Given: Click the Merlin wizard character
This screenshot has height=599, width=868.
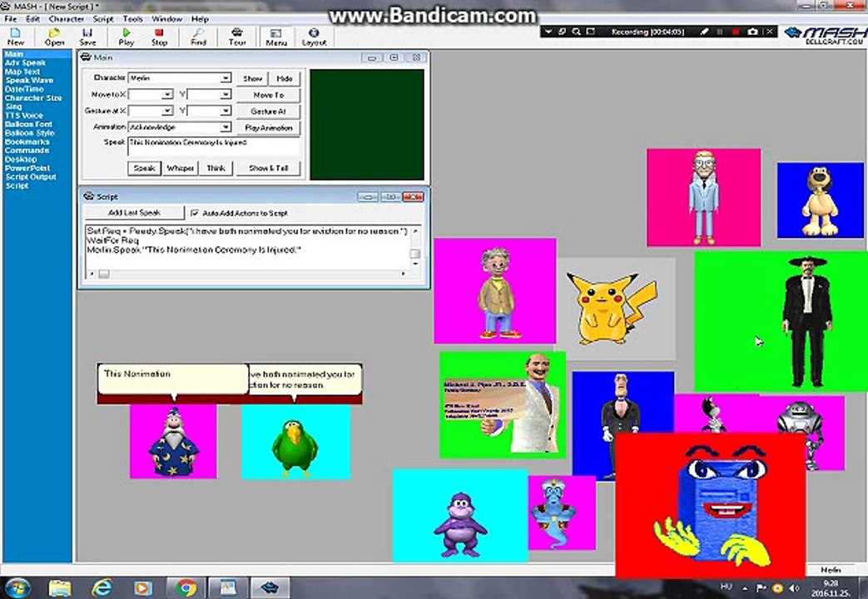Looking at the screenshot, I should [173, 442].
